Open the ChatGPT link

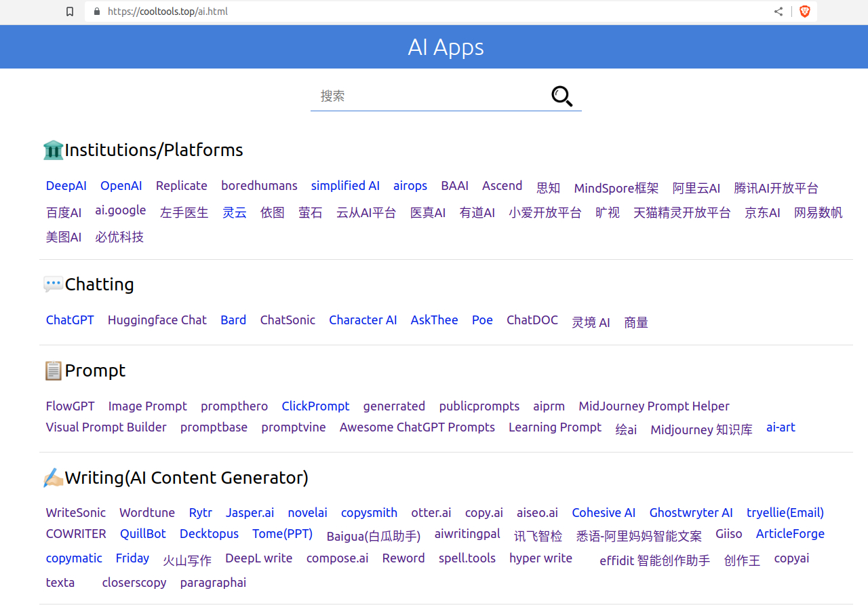coord(70,320)
